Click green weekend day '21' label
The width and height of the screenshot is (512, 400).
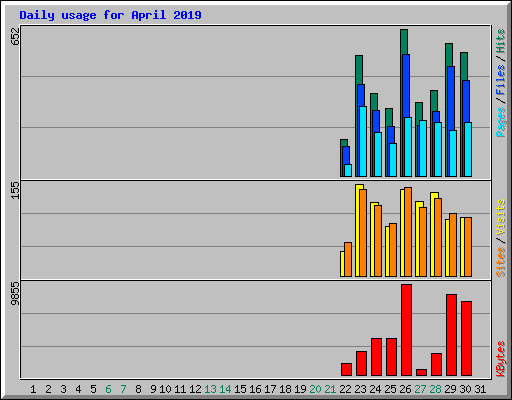[330, 389]
